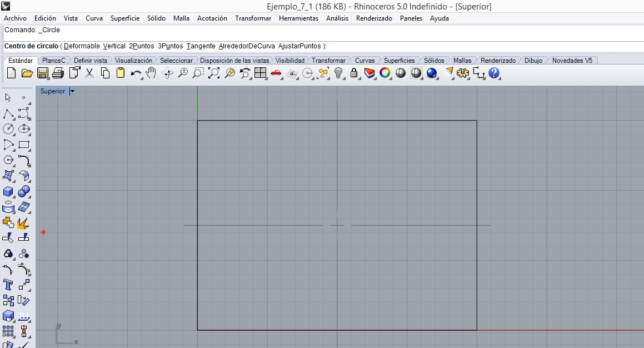This screenshot has width=644, height=348.
Task: Click the light bulb visibility icon
Action: 338,73
